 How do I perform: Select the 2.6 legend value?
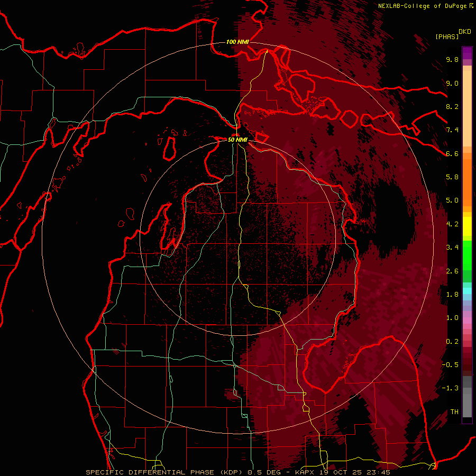tap(452, 271)
